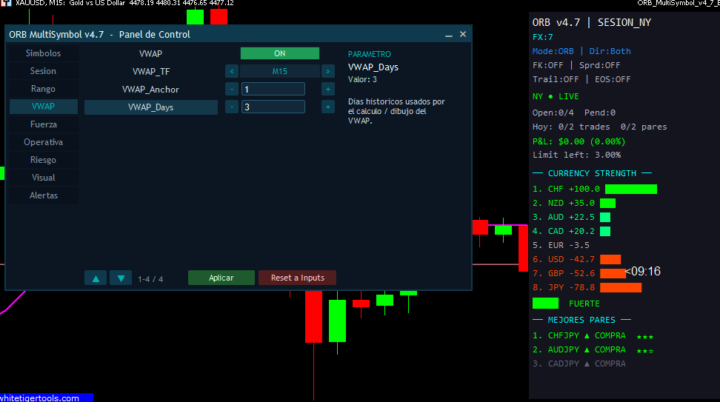
Task: Go to the Fuerza tab
Action: (43, 125)
